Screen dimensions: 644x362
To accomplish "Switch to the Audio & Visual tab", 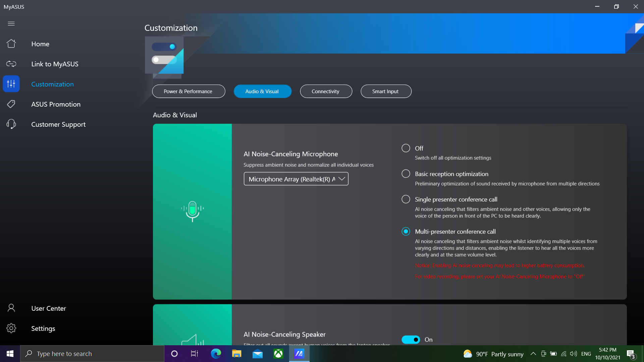I will click(262, 91).
